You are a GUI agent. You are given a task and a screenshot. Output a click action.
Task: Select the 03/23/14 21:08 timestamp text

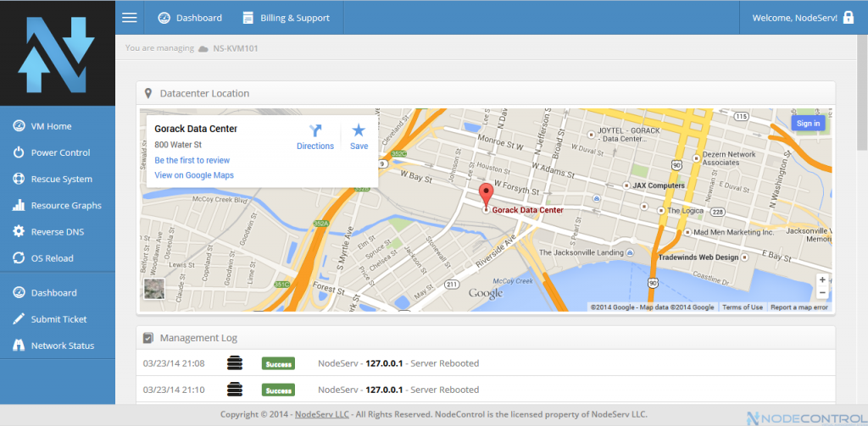(174, 363)
